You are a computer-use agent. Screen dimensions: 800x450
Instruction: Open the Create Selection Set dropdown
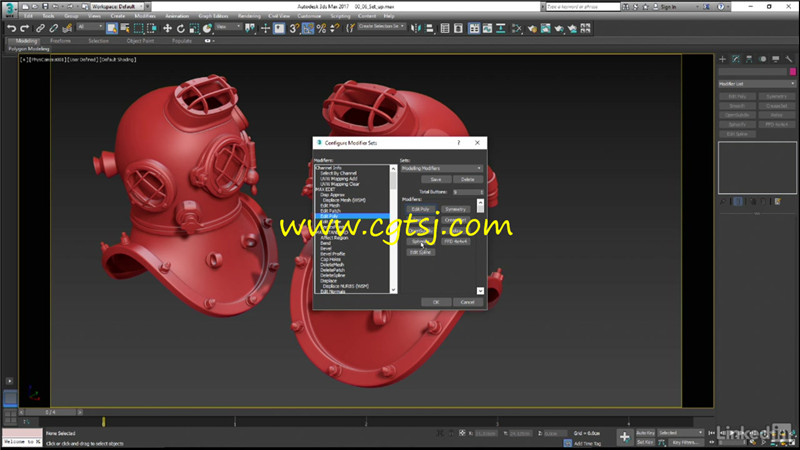(381, 26)
